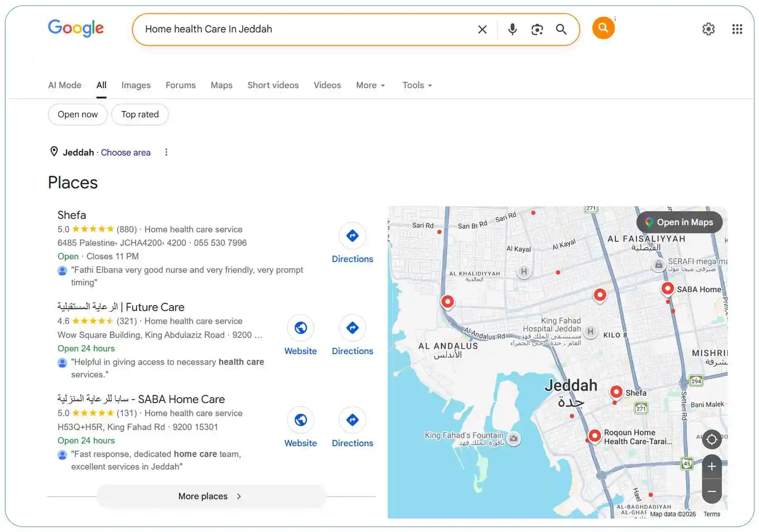Click the Website globe icon for SABA Home Care
Screen dimensions: 759x532
(x=301, y=420)
